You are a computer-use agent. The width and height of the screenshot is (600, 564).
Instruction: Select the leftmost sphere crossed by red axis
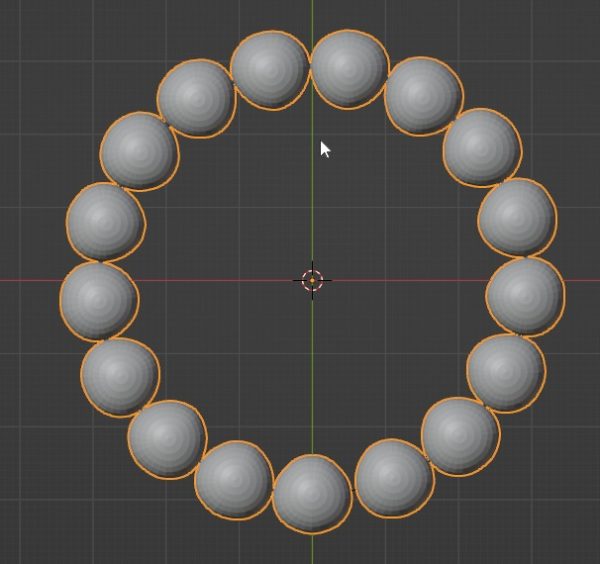98,299
